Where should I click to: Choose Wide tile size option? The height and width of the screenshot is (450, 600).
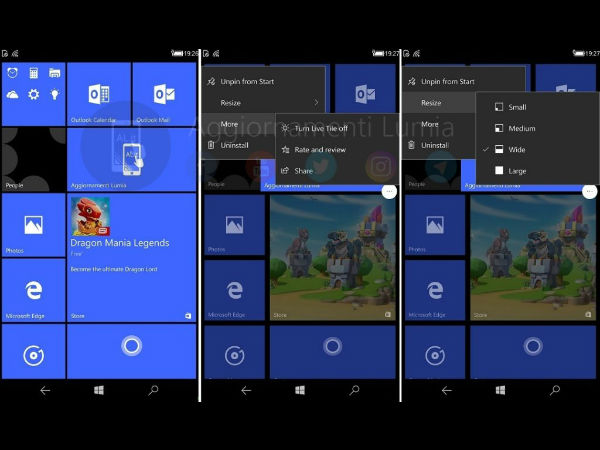(x=537, y=150)
